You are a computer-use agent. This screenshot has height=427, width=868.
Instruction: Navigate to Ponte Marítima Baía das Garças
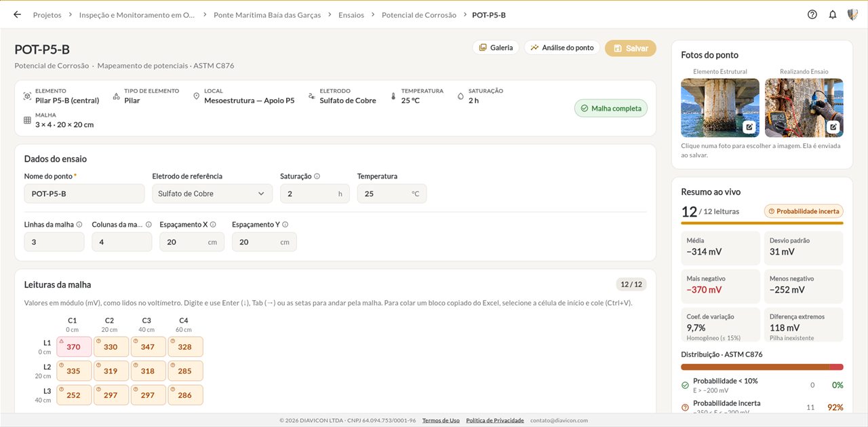point(267,15)
